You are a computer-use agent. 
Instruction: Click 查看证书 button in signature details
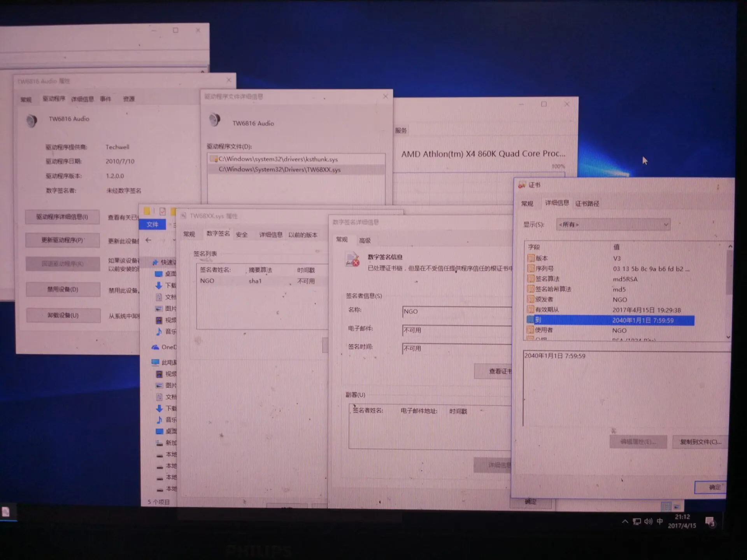pos(493,371)
